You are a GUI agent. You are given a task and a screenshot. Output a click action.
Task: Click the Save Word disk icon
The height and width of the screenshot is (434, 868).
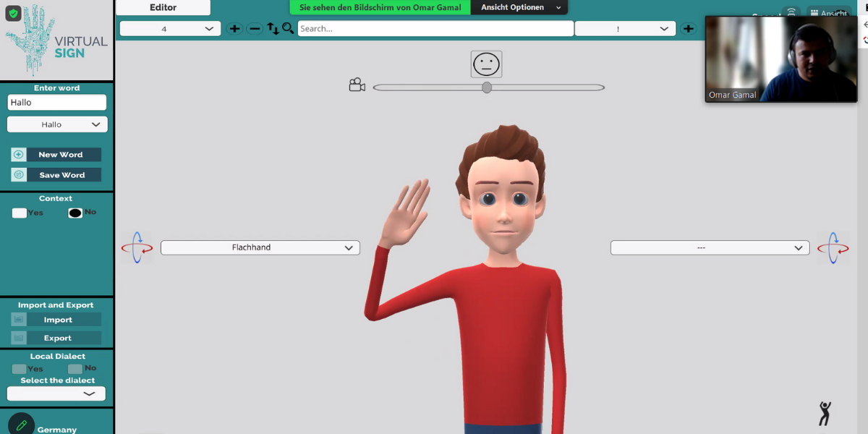coord(19,175)
